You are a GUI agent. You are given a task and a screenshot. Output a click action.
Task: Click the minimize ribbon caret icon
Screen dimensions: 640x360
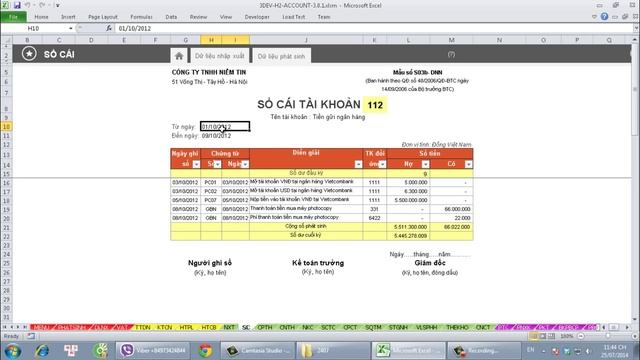tap(594, 17)
